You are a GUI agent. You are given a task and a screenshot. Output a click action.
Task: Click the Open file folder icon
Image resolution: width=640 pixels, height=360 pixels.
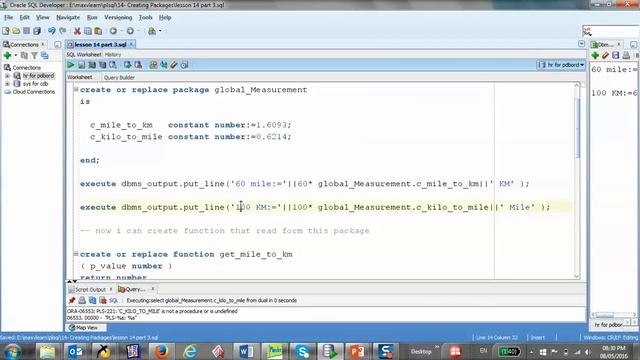16,31
